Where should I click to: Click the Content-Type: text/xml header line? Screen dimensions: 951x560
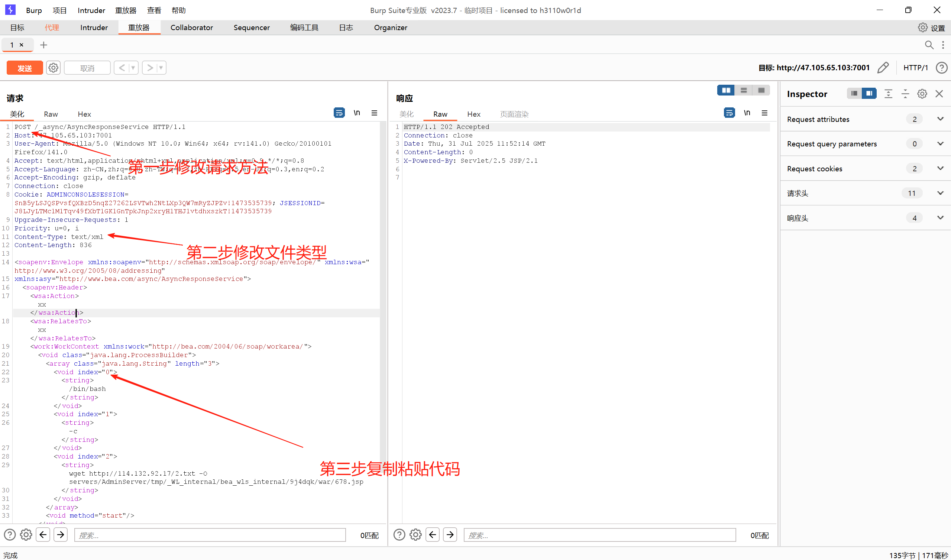[x=59, y=237]
